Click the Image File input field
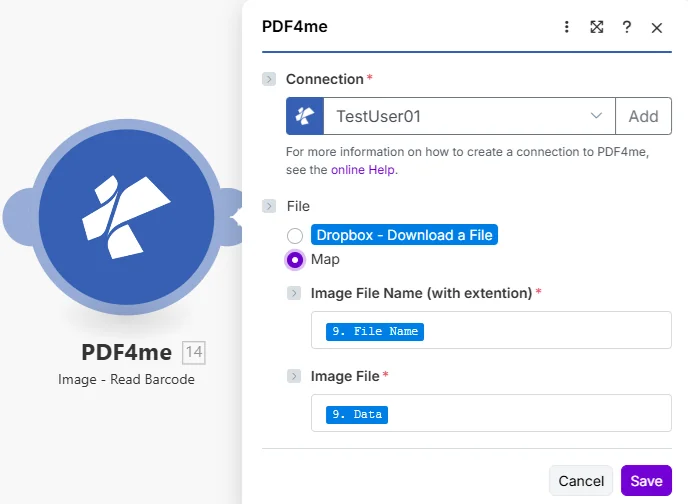 point(491,413)
